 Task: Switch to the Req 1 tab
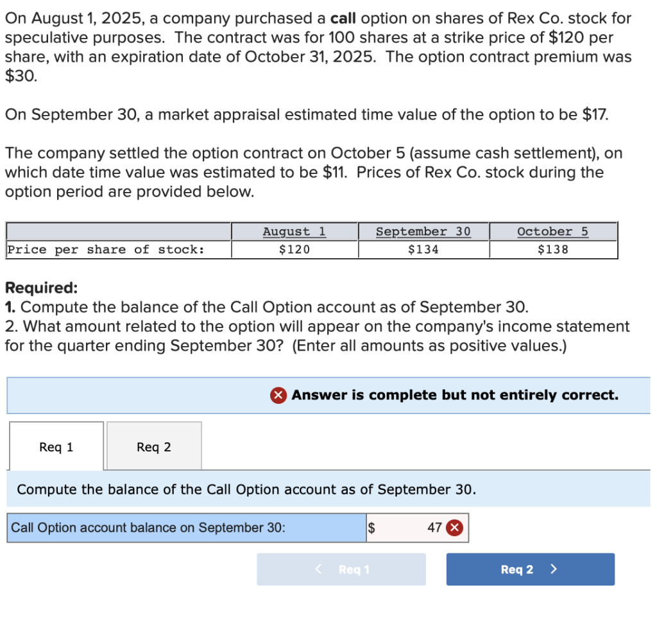tap(55, 446)
